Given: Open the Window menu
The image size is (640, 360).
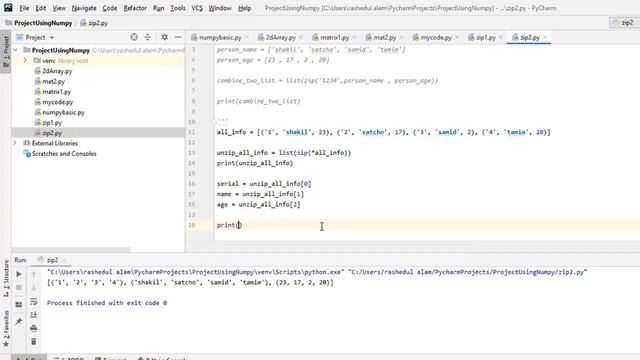Looking at the screenshot, I should click(x=220, y=8).
